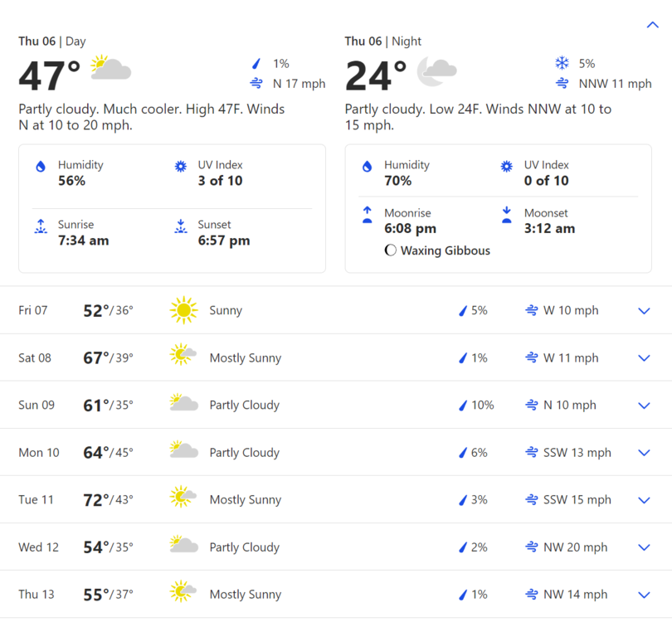Click the sunrise icon

pyautogui.click(x=41, y=226)
